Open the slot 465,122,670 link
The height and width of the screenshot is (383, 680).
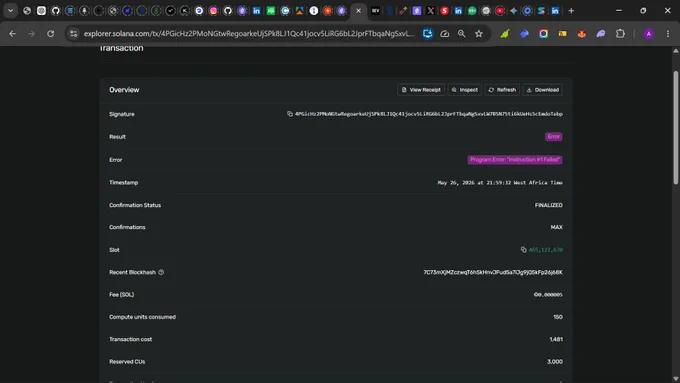tap(546, 250)
